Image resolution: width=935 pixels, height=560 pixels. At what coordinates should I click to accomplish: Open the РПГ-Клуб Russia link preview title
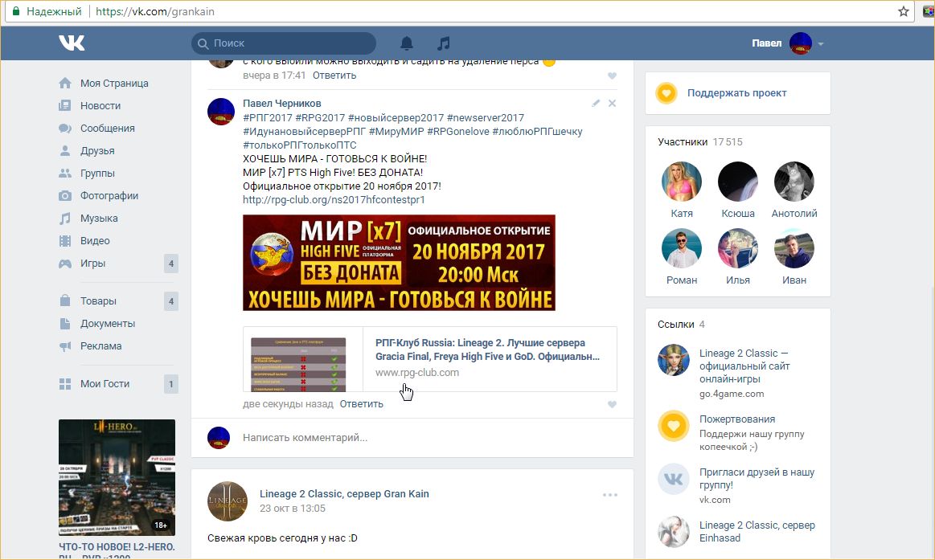pyautogui.click(x=487, y=349)
